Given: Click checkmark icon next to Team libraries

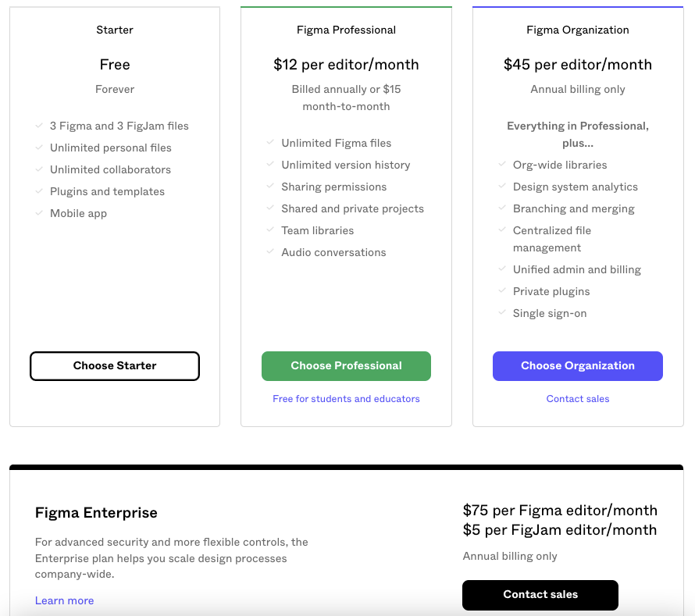Looking at the screenshot, I should pos(270,230).
